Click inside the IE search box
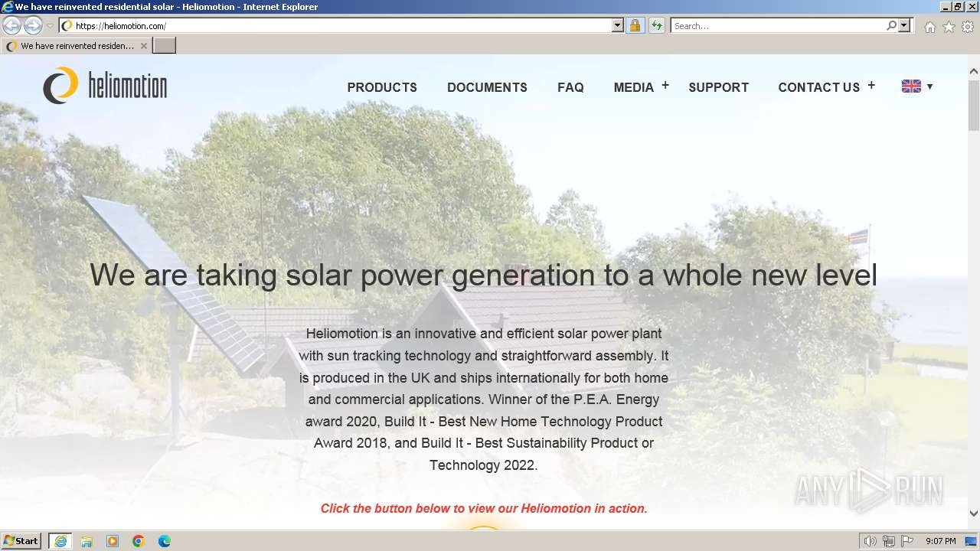Image resolution: width=980 pixels, height=551 pixels. click(x=777, y=25)
